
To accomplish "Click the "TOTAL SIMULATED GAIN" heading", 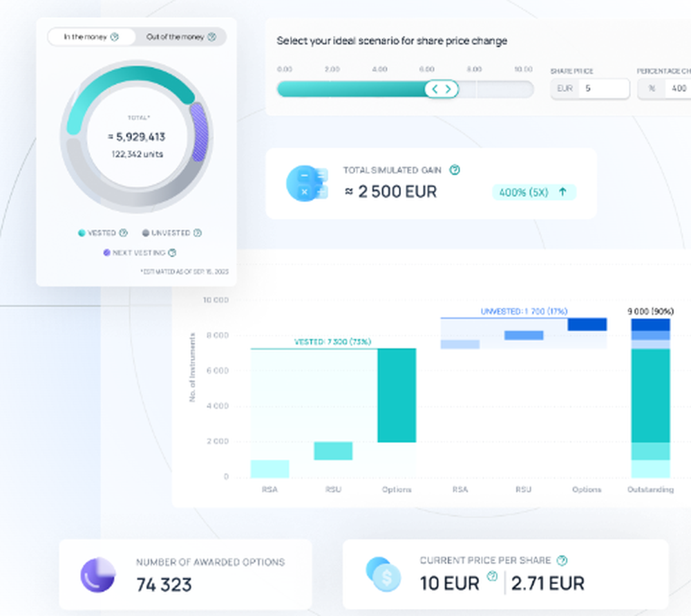I will click(x=392, y=170).
